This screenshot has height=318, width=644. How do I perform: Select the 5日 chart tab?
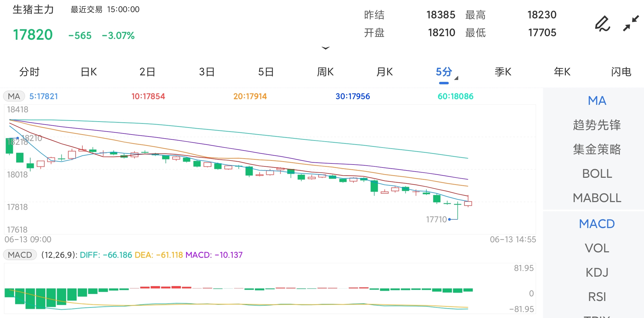[x=266, y=72]
